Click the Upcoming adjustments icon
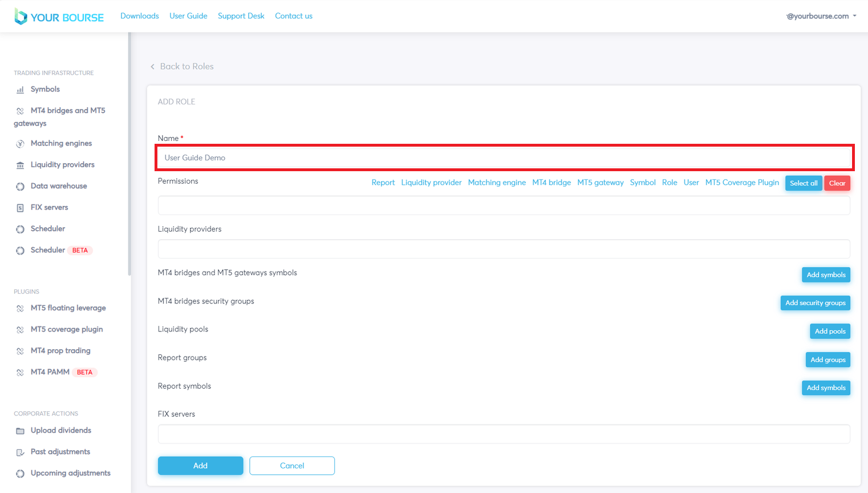Viewport: 868px width, 493px height. [x=20, y=474]
